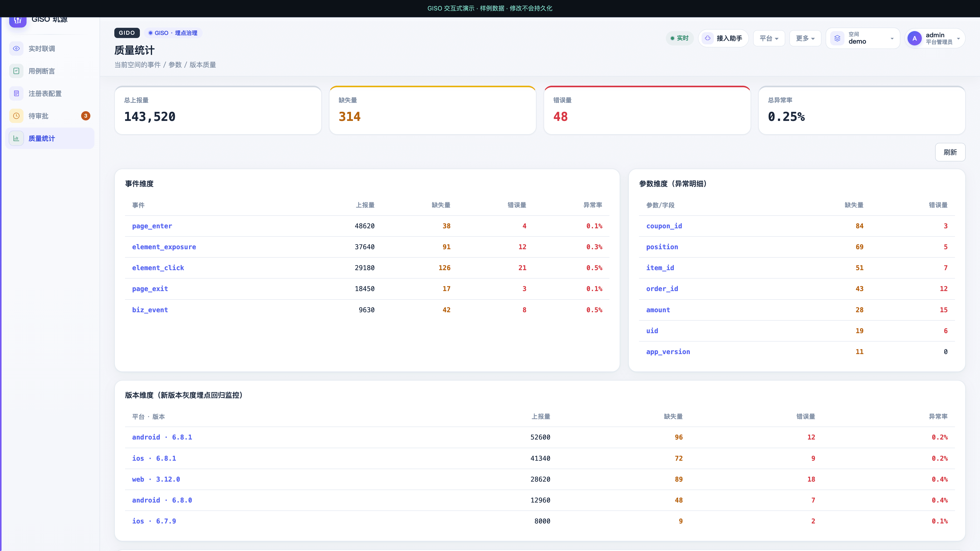The height and width of the screenshot is (551, 980).
Task: Open ios · 6.8.1 version row
Action: point(540,458)
